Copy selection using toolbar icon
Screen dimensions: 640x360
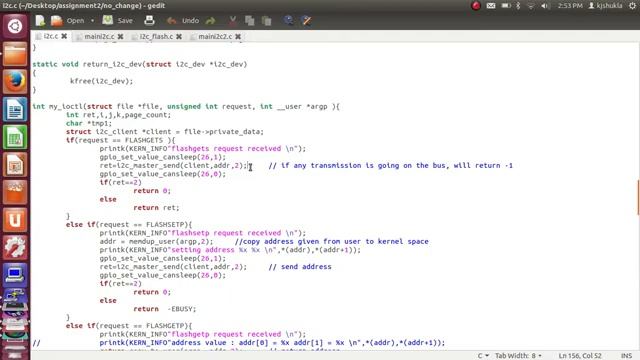(x=249, y=20)
